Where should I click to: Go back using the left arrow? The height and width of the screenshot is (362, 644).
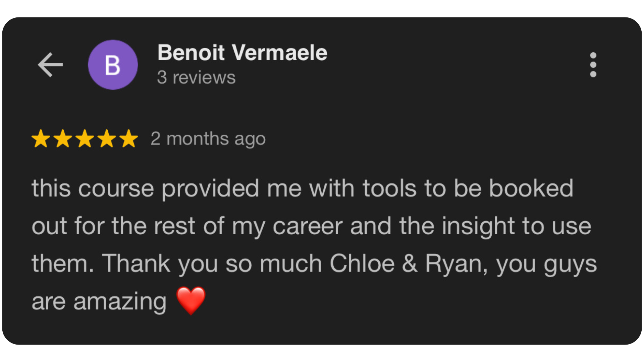pyautogui.click(x=50, y=65)
